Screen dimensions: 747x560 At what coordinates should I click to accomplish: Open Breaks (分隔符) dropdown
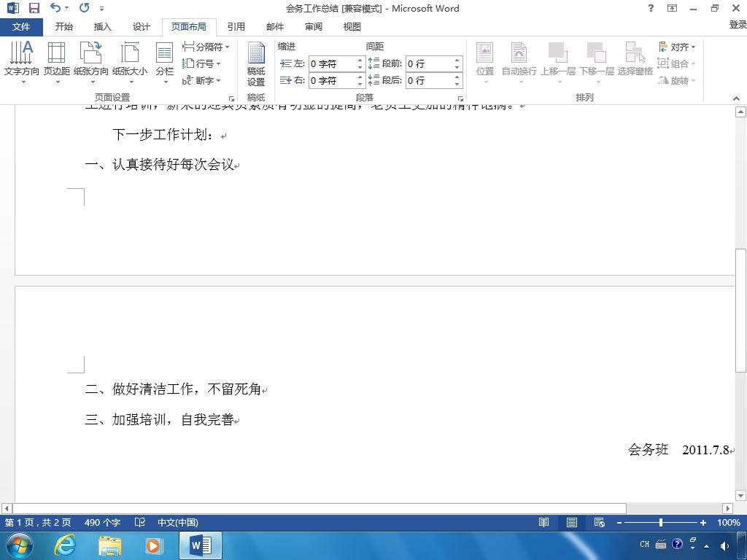coord(206,47)
